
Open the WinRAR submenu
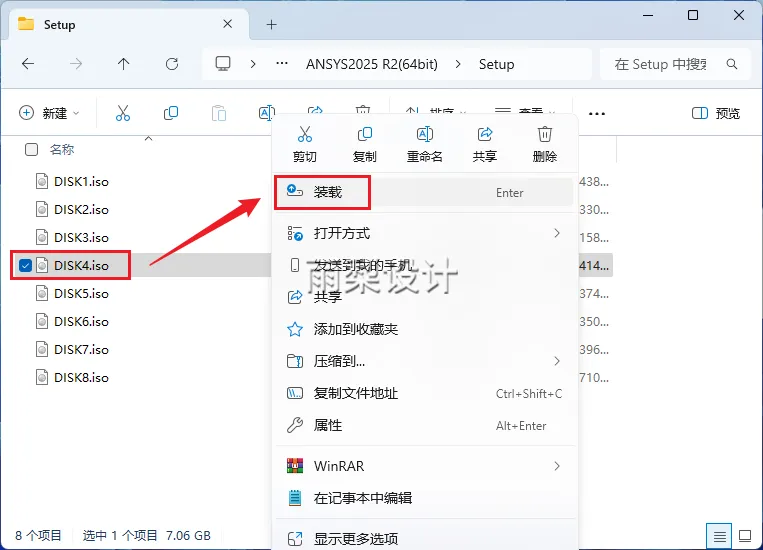coord(424,466)
